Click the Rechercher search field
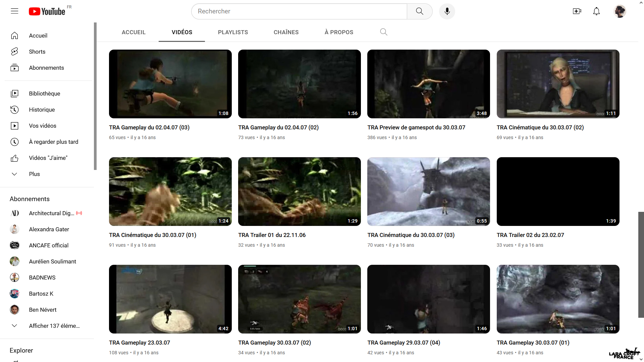This screenshot has width=644, height=362. tap(299, 11)
